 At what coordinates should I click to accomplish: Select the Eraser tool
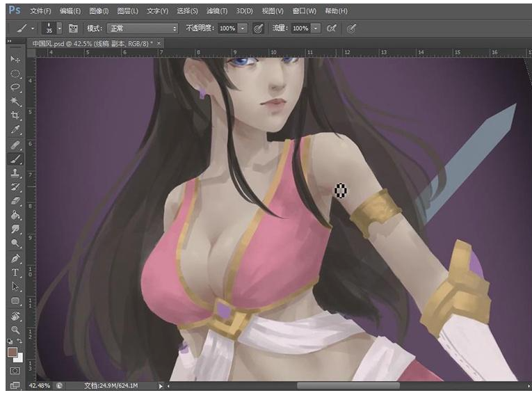click(15, 201)
